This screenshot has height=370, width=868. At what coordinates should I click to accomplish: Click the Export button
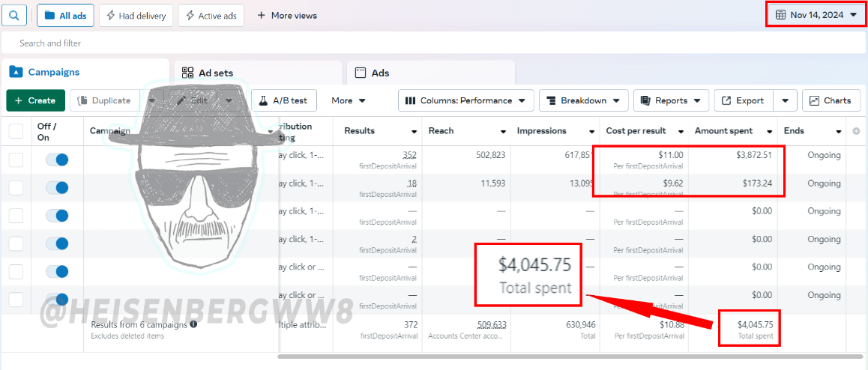744,100
